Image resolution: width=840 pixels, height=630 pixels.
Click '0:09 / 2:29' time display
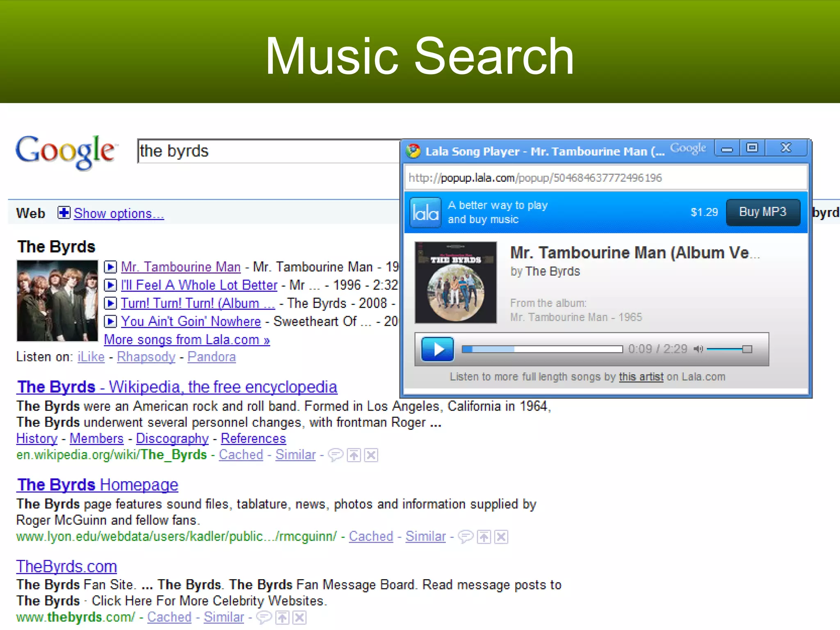coord(657,349)
